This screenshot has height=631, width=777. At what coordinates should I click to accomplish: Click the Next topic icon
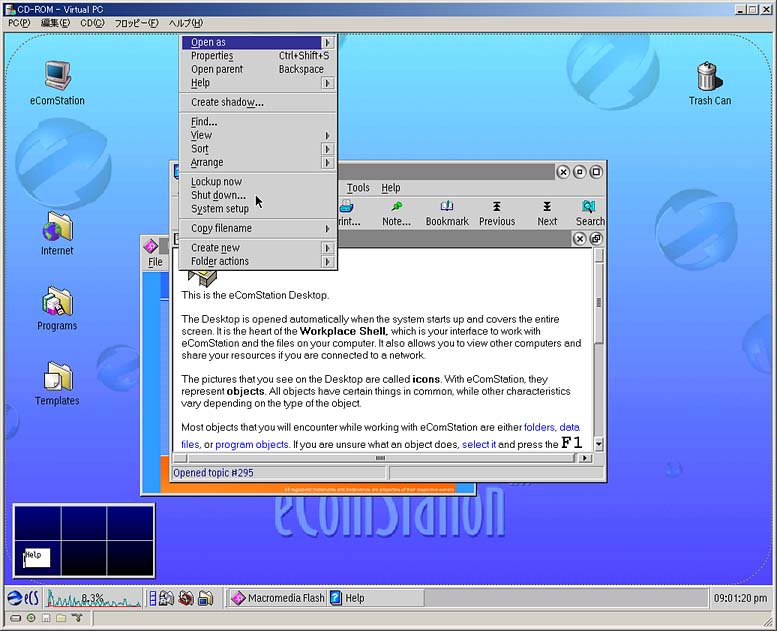pos(547,206)
